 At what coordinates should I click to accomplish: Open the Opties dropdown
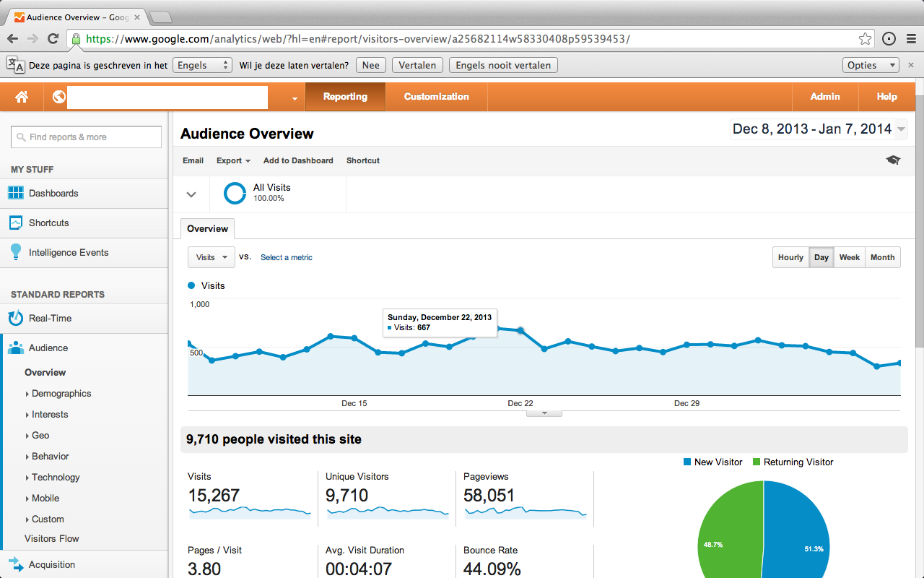click(871, 65)
